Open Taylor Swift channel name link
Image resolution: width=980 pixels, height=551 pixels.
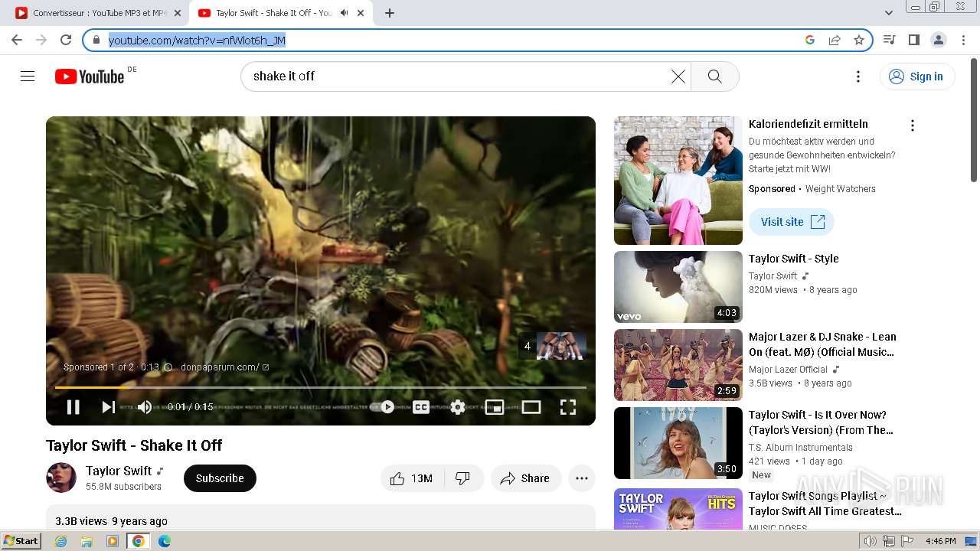(x=119, y=471)
